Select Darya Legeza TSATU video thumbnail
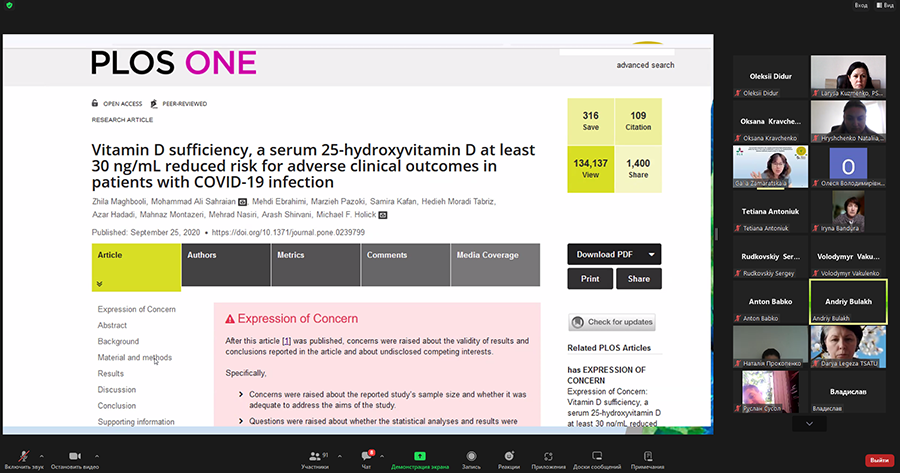 pos(848,347)
